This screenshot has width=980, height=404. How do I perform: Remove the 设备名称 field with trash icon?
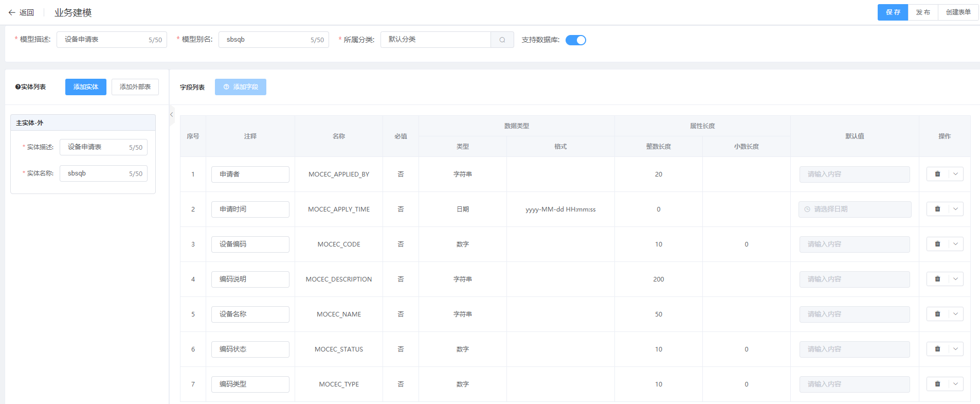pyautogui.click(x=937, y=314)
